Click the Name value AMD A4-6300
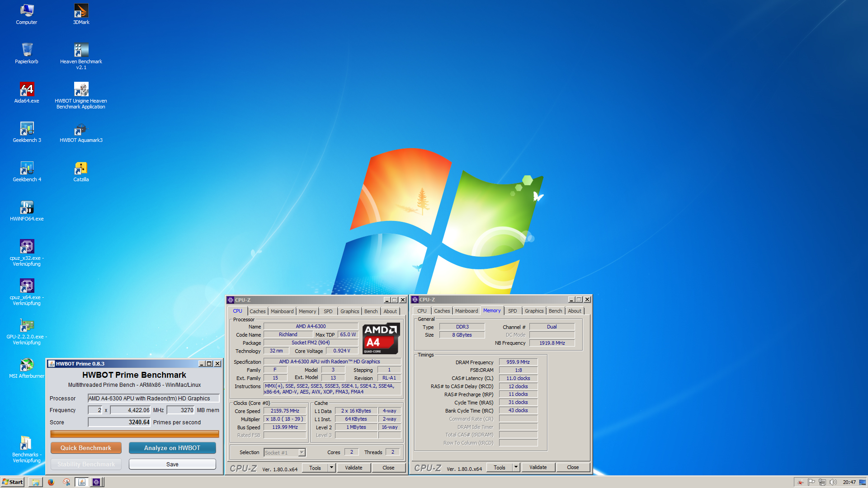 pos(311,326)
